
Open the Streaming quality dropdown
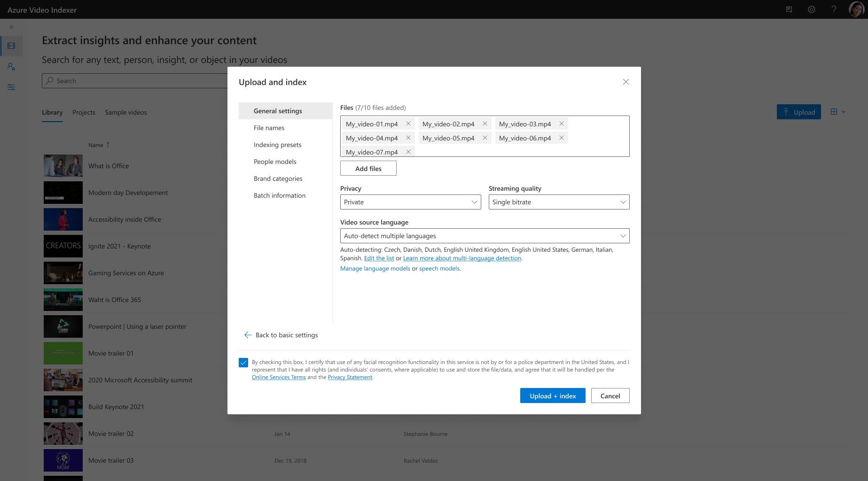(x=559, y=202)
